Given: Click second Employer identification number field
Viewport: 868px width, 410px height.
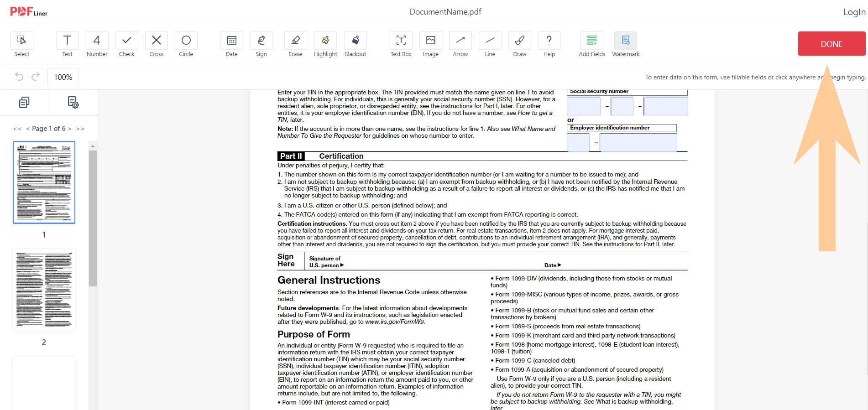Looking at the screenshot, I should click(638, 142).
